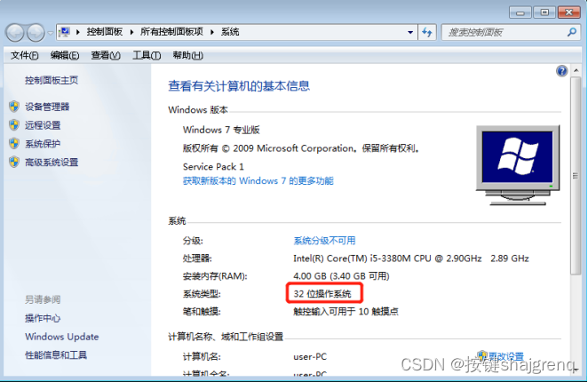Viewport: 588px width, 382px height.
Task: Open the 工具(T) menu
Action: click(x=147, y=56)
